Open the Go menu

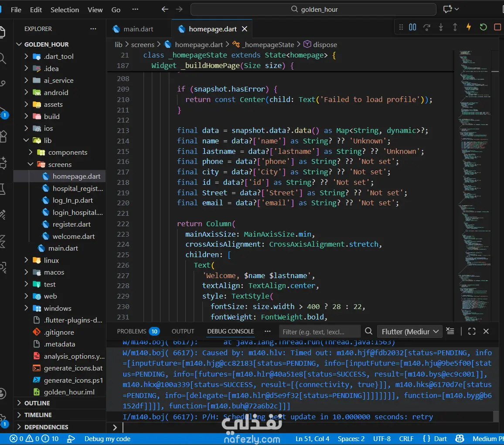point(116,10)
